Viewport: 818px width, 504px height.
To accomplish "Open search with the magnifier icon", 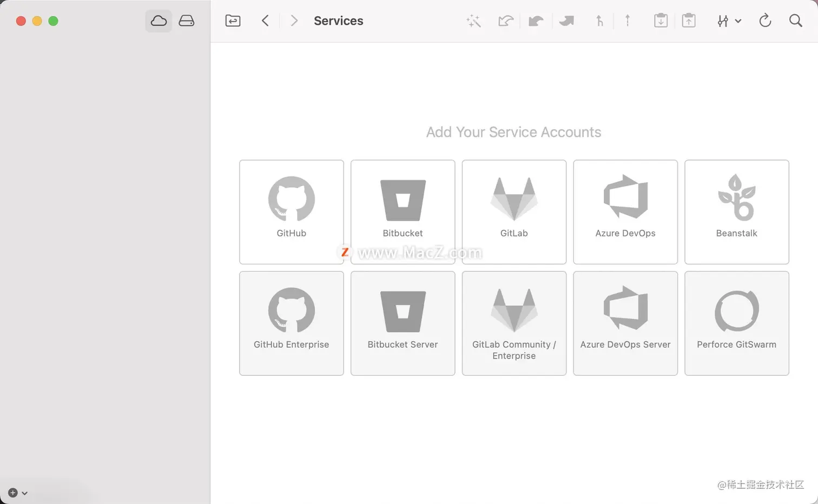I will pyautogui.click(x=795, y=21).
